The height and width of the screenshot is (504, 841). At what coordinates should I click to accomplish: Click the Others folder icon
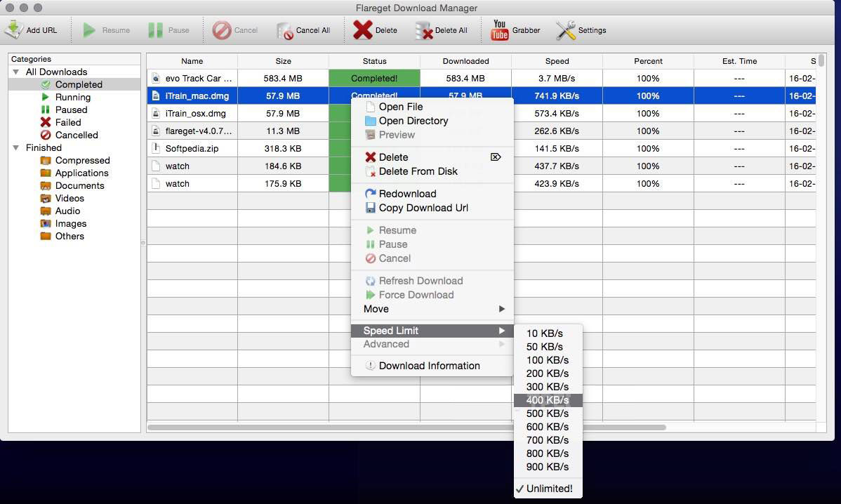[x=46, y=236]
